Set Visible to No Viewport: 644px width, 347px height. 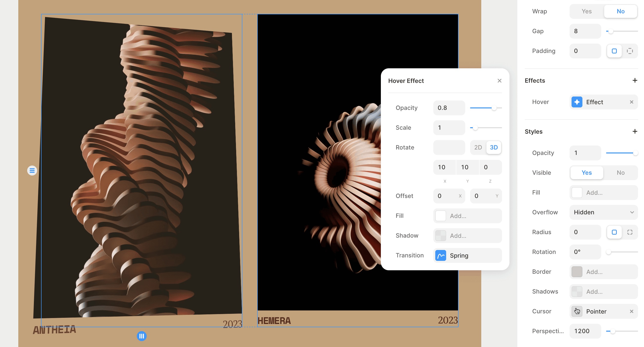[620, 173]
